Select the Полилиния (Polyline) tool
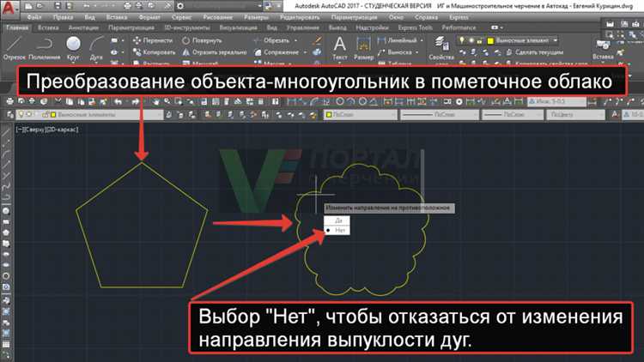The image size is (644, 362). click(45, 48)
